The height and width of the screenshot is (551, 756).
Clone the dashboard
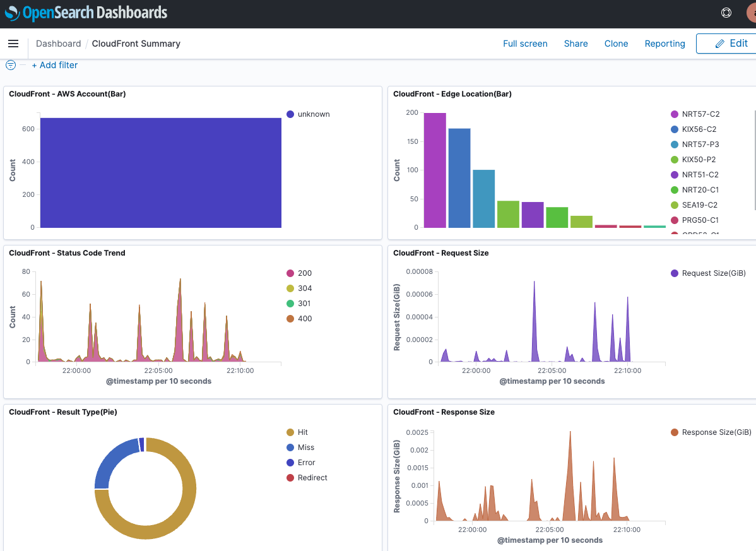pos(616,44)
